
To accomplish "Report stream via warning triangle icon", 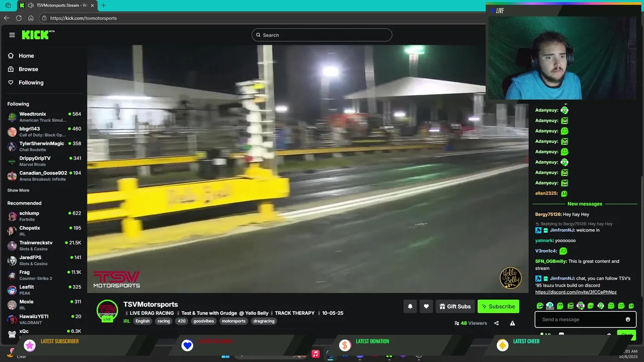I will coord(512,323).
